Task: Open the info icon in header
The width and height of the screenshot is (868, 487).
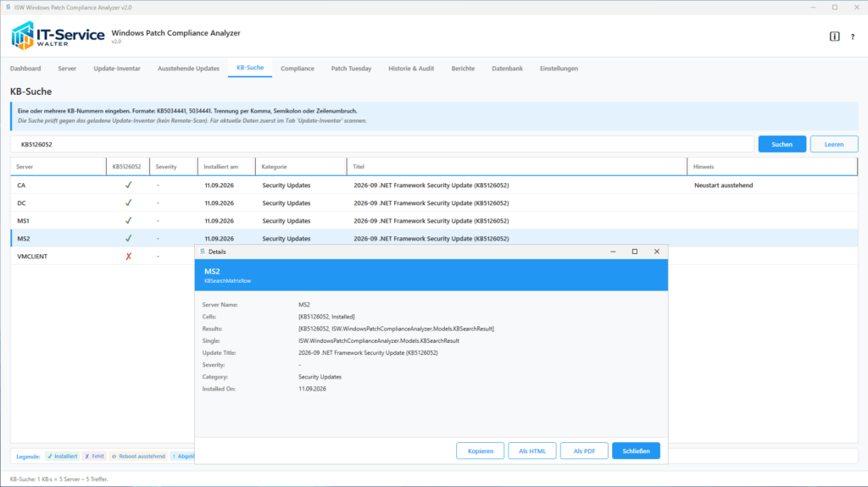Action: coord(834,36)
